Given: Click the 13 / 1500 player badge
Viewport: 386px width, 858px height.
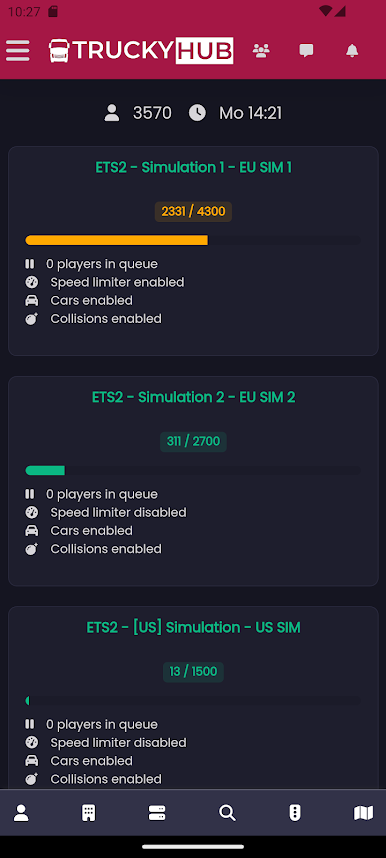Looking at the screenshot, I should (x=193, y=671).
